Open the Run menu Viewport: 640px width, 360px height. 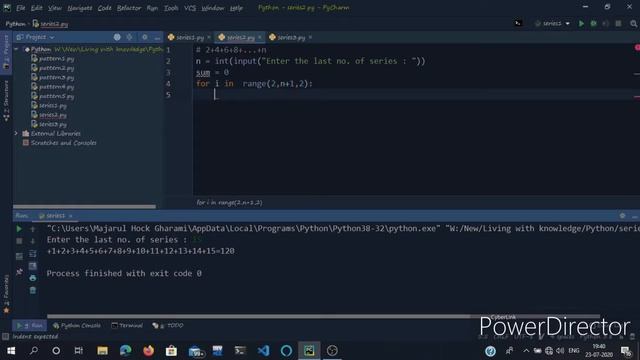click(x=152, y=8)
